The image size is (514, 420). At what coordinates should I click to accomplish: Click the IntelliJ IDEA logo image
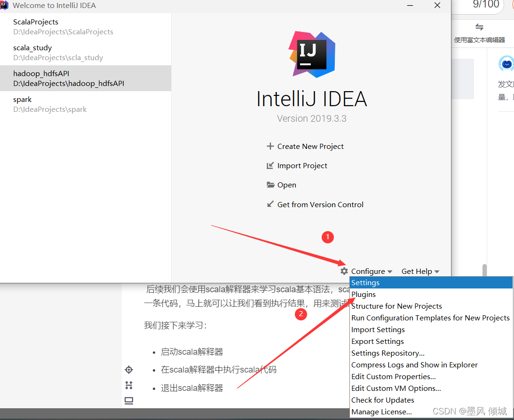tap(312, 54)
